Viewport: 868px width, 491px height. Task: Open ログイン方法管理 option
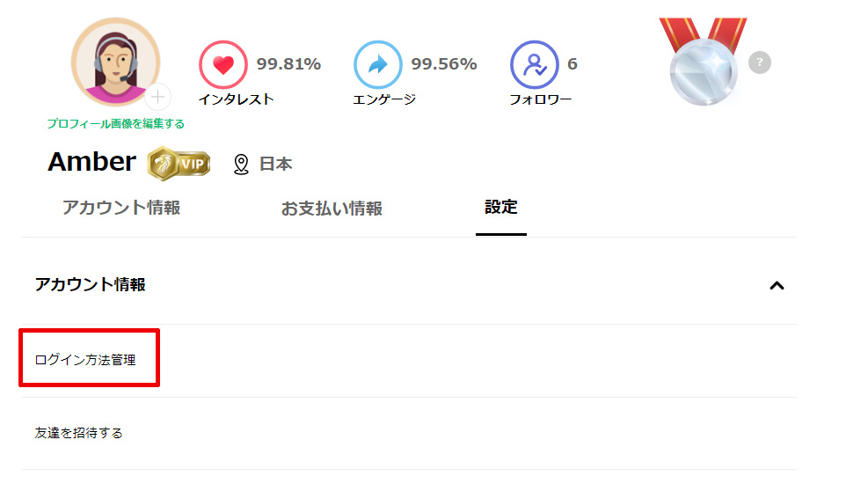pos(86,360)
